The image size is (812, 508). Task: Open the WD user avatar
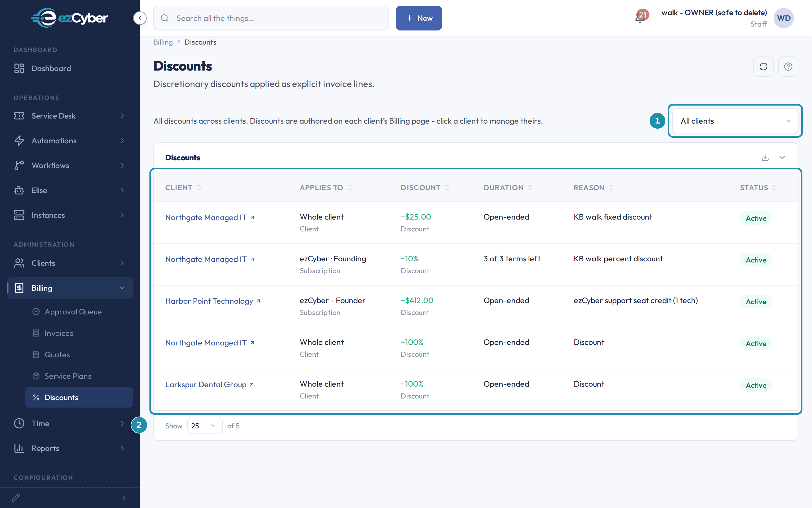point(784,18)
